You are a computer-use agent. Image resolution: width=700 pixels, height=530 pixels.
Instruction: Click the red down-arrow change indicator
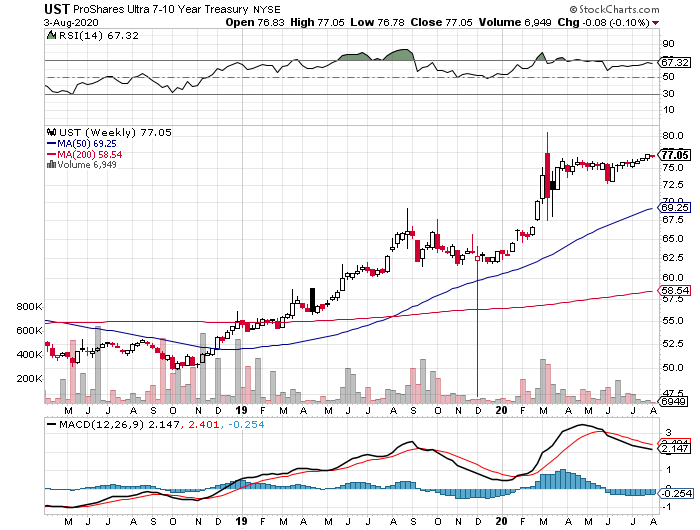[x=655, y=23]
